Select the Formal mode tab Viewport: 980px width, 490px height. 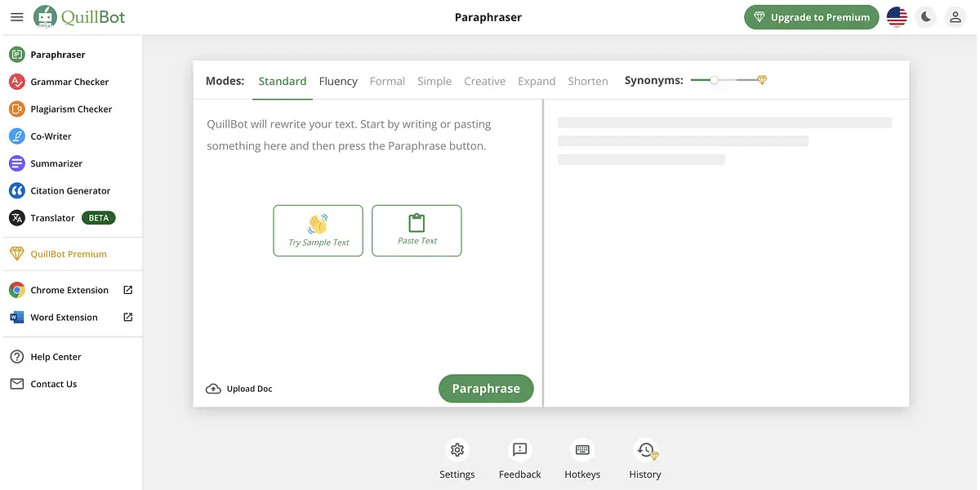[387, 81]
